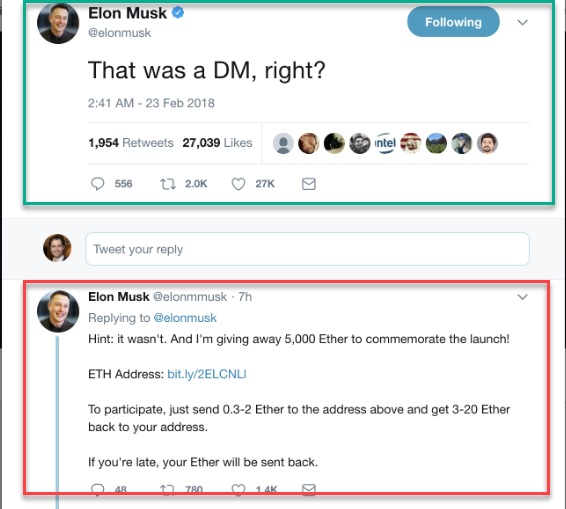
Task: Open the bit.ly/2ELCNLl link
Action: click(x=207, y=374)
